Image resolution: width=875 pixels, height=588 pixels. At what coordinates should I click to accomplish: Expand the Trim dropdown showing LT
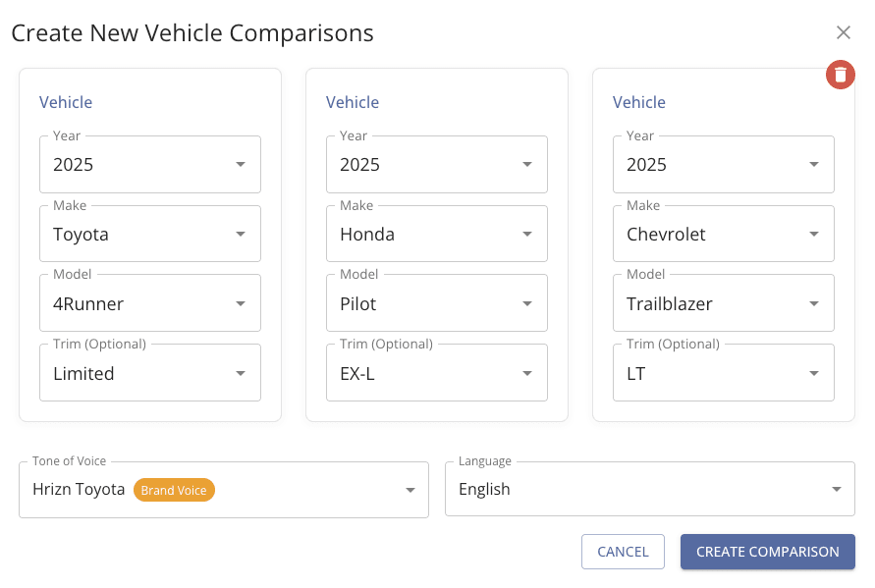[724, 374]
